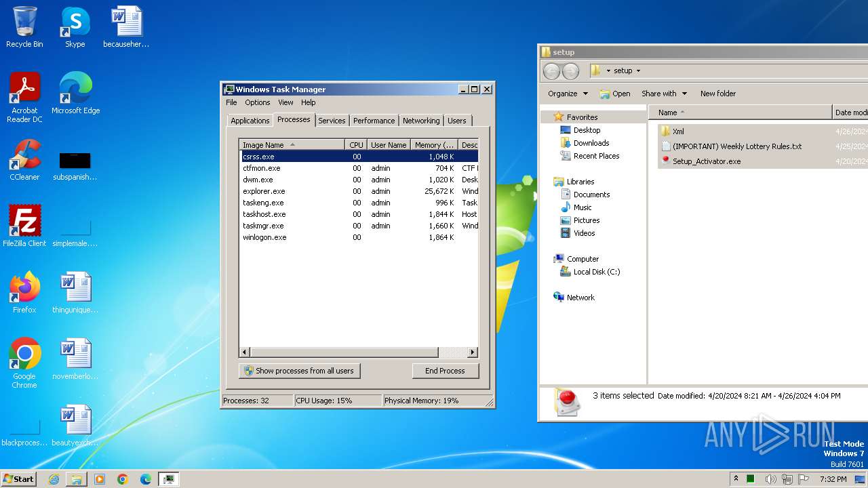Select the Weekly Lottery Rules.txt file

737,146
